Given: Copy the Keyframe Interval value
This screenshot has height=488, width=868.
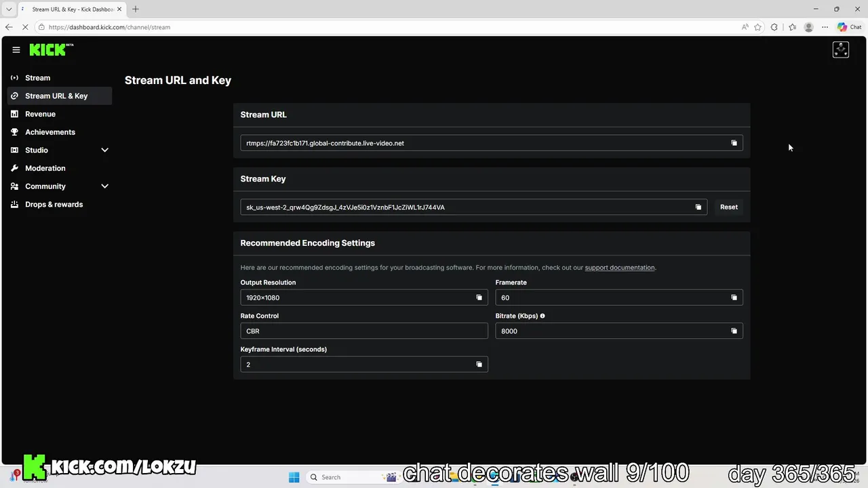Looking at the screenshot, I should pos(479,365).
